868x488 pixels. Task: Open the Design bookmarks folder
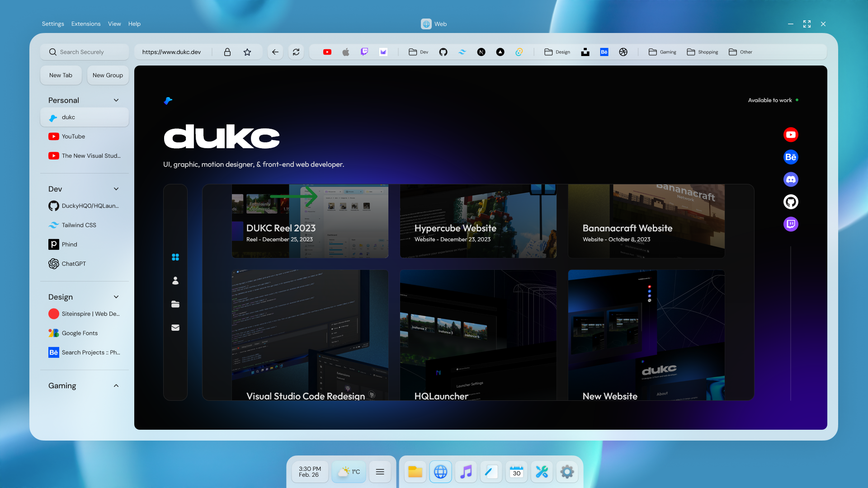(557, 52)
